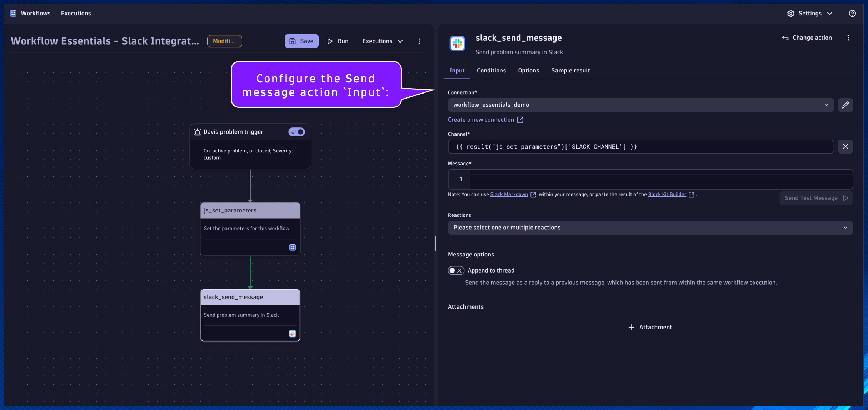Viewport: 868px width, 410px height.
Task: Edit connection with the pencil icon
Action: (x=845, y=105)
